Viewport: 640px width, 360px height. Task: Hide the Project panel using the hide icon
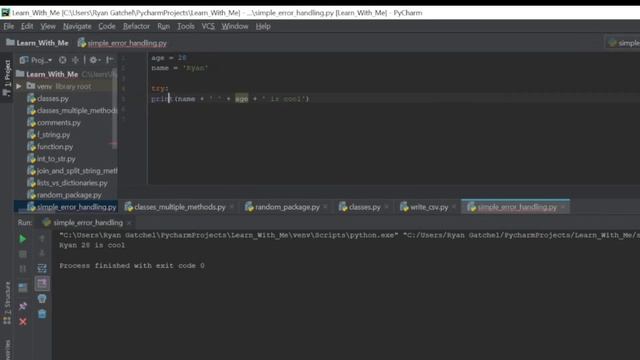pos(109,60)
